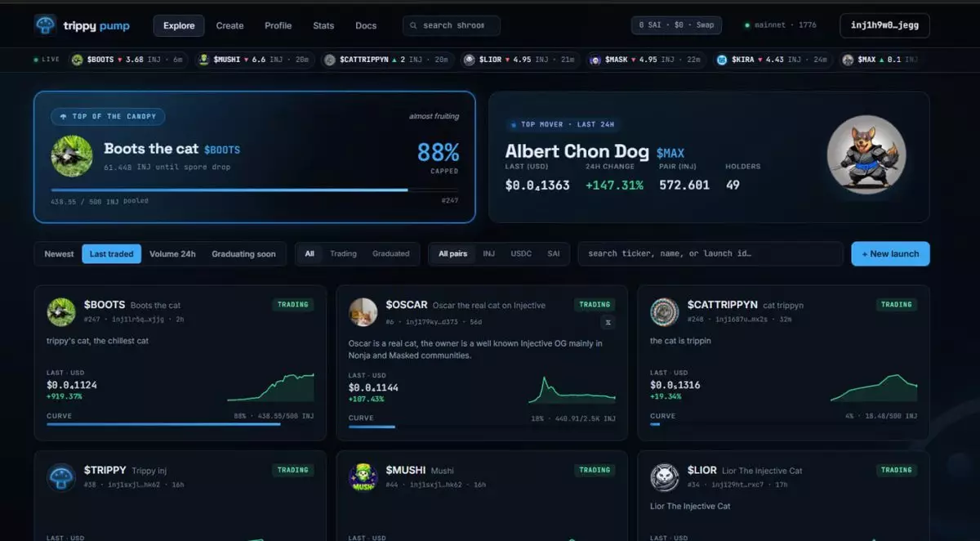This screenshot has width=980, height=541.
Task: Filter by USDC pair
Action: point(521,253)
